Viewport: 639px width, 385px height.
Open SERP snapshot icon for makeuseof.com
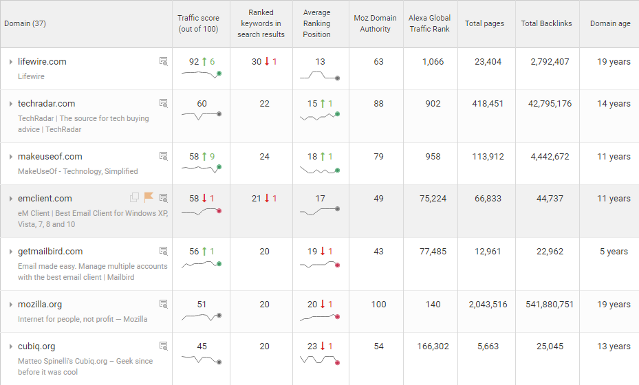coord(163,156)
